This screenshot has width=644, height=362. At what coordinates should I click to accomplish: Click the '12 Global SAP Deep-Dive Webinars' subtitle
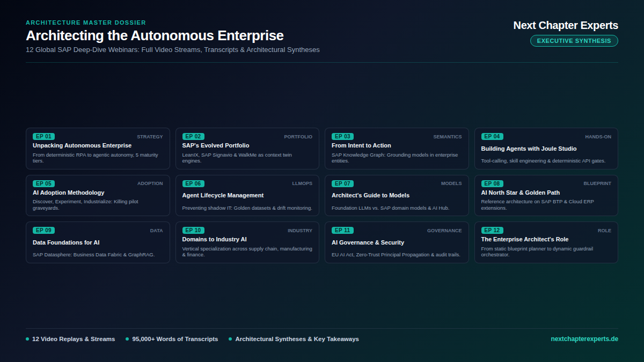point(173,50)
